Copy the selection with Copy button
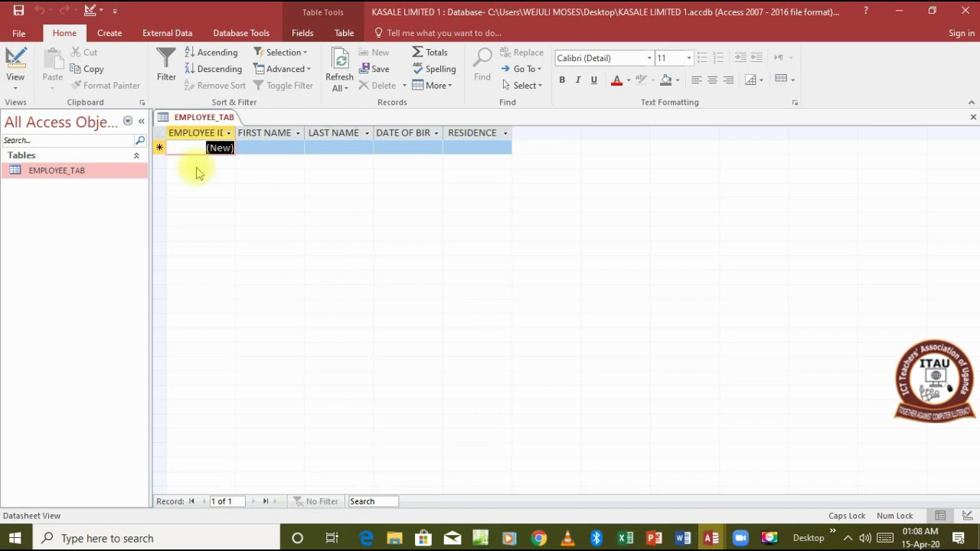 point(87,69)
